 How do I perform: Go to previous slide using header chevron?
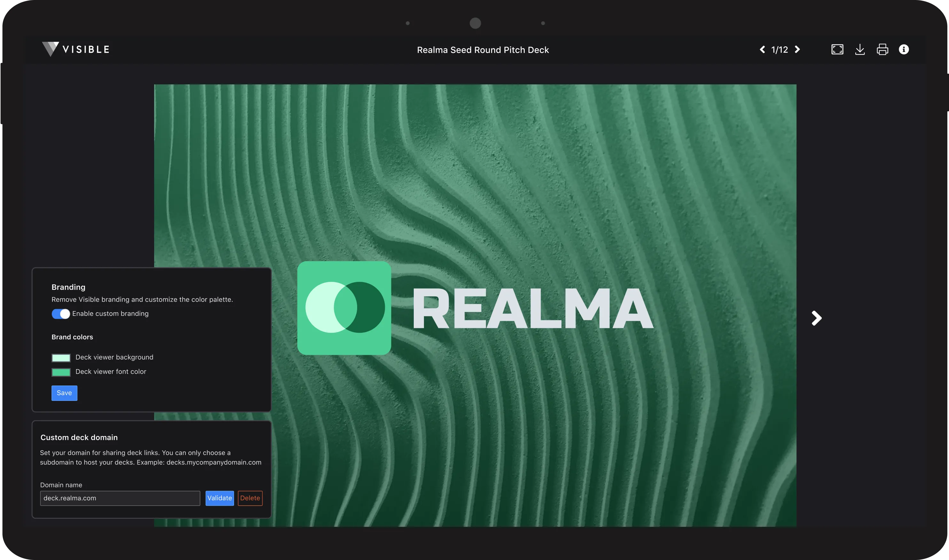click(x=762, y=50)
